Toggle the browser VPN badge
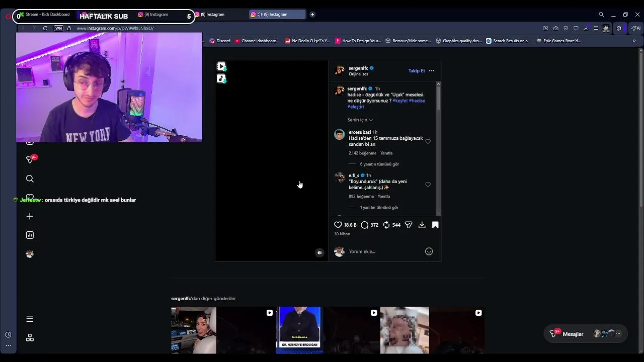This screenshot has width=644, height=362. coord(59,28)
